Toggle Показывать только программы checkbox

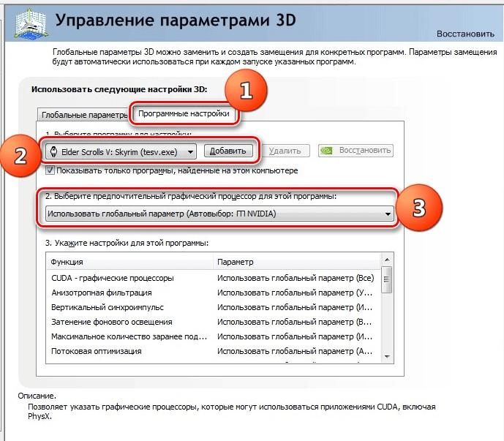[50, 170]
